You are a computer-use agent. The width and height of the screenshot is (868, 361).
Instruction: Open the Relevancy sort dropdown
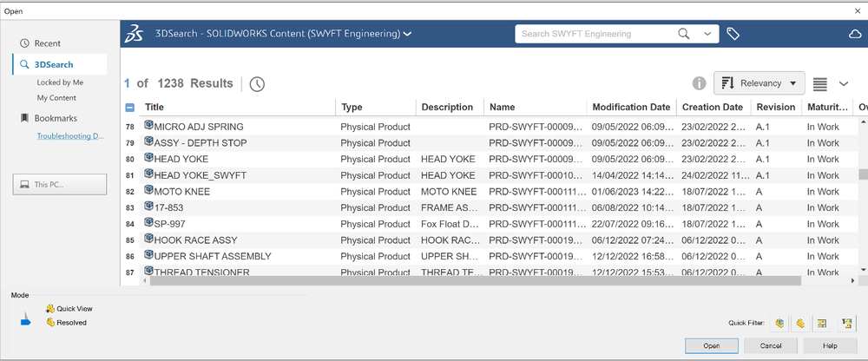pyautogui.click(x=759, y=83)
